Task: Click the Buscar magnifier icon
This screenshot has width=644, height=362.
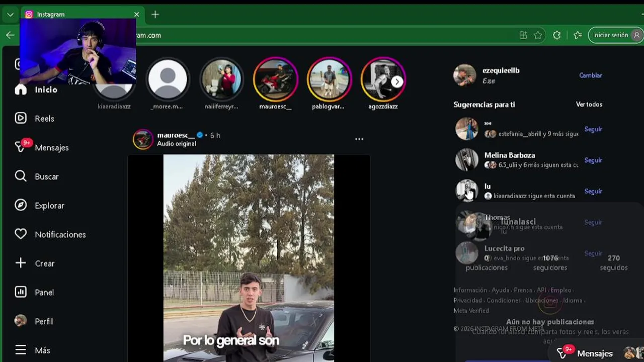Action: point(21,176)
